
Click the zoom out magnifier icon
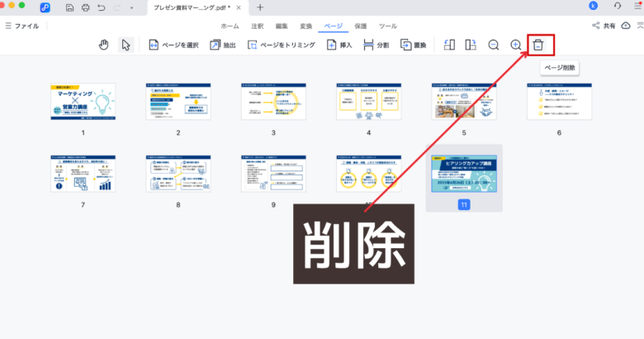point(494,45)
